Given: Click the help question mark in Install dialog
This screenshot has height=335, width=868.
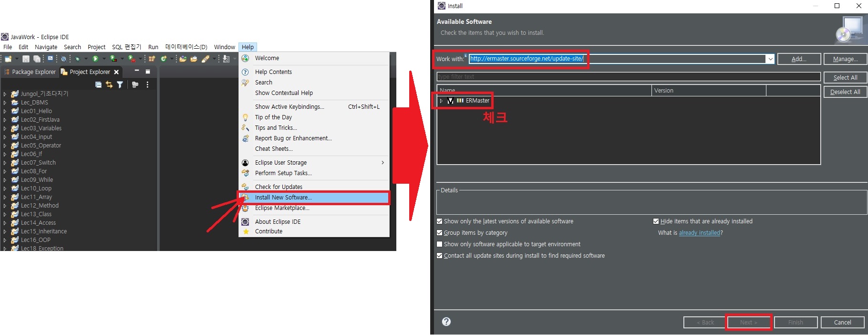Looking at the screenshot, I should pyautogui.click(x=446, y=322).
